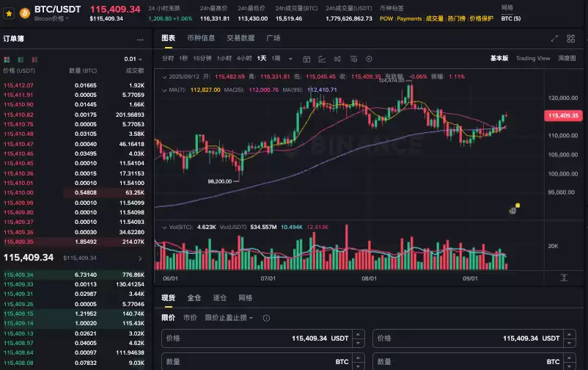Click the chevron beside 115,409.34 mid price

[140, 258]
